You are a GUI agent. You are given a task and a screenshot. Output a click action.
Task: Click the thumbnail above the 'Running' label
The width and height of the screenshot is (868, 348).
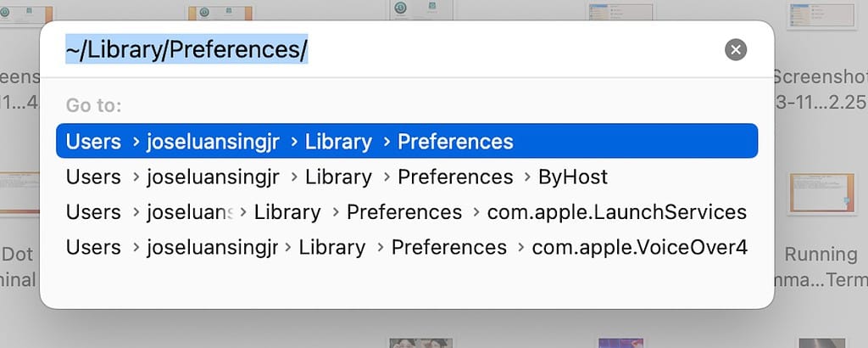point(821,194)
